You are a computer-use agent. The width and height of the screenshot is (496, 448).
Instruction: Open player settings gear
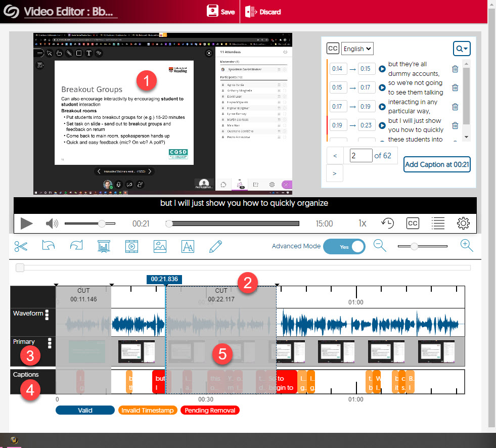pyautogui.click(x=463, y=223)
